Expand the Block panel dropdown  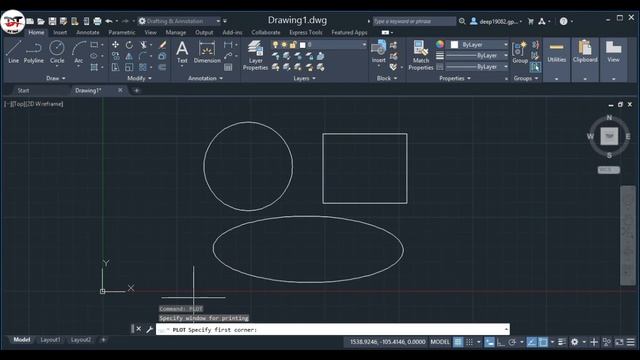click(387, 78)
